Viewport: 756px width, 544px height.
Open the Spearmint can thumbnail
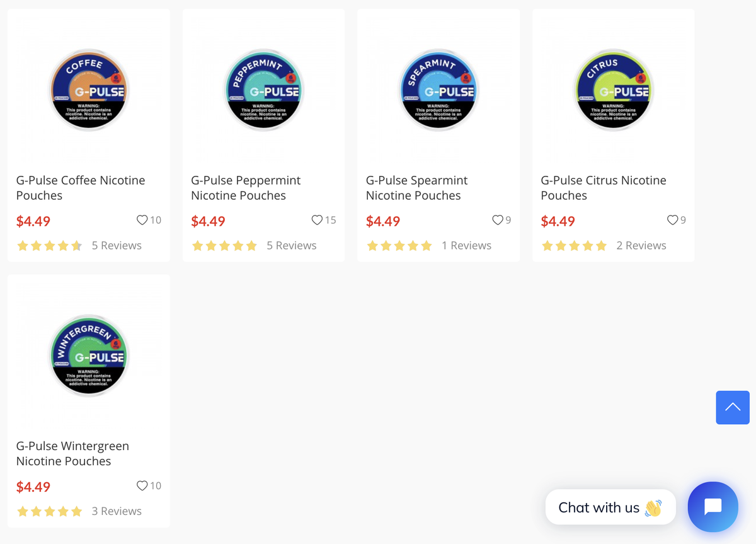(438, 90)
